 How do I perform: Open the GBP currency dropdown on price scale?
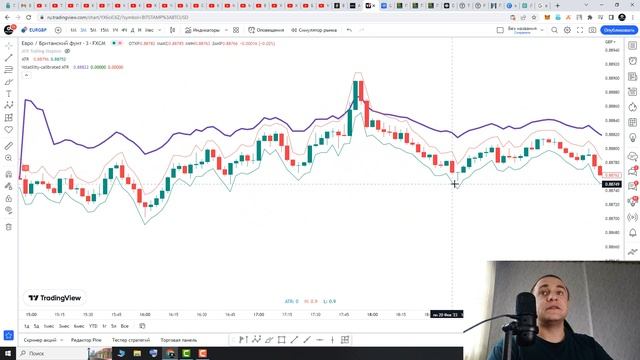point(610,42)
